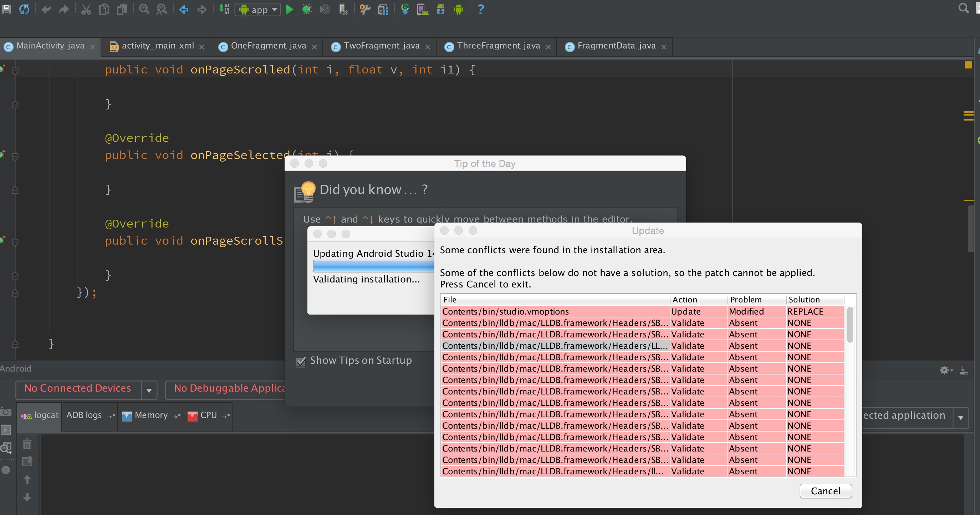Collapse the onPageScrollStateChanged fold marker
This screenshot has width=980, height=515.
click(x=15, y=241)
